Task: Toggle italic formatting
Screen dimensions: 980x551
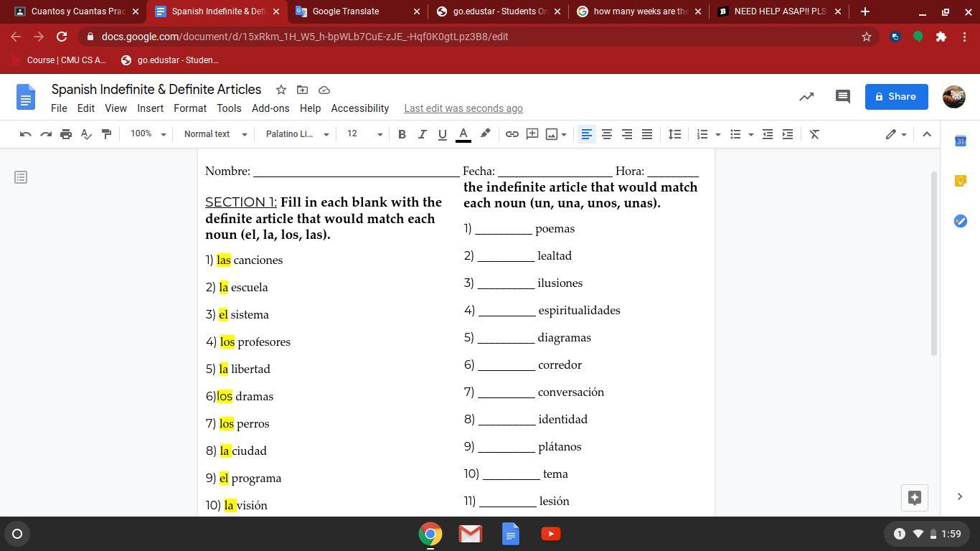Action: click(x=422, y=134)
